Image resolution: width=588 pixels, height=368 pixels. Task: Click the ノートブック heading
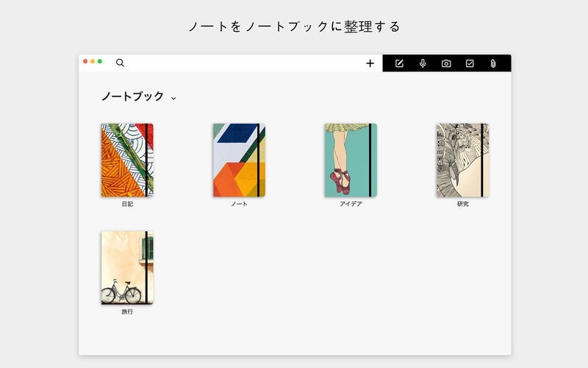(x=133, y=96)
